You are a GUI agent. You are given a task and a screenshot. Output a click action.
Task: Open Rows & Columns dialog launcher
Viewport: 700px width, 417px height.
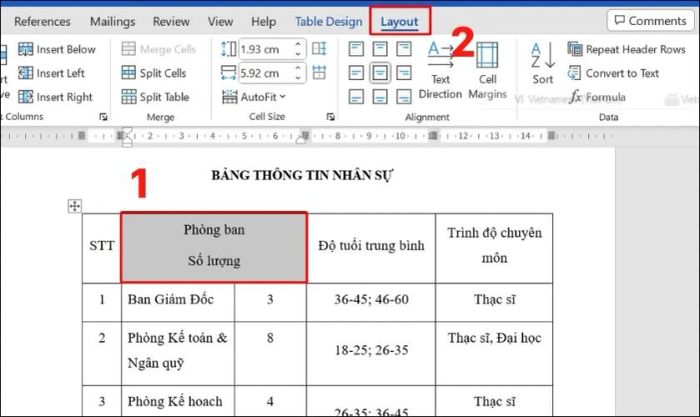pos(103,117)
